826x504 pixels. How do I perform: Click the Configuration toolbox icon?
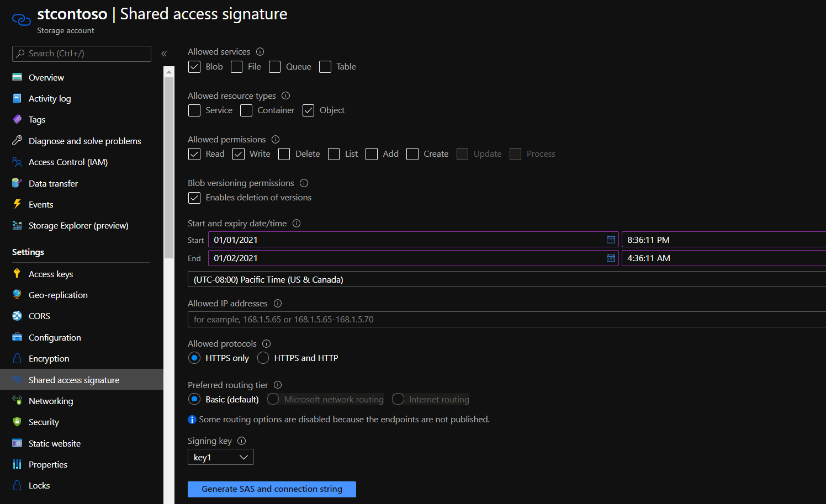(x=17, y=337)
